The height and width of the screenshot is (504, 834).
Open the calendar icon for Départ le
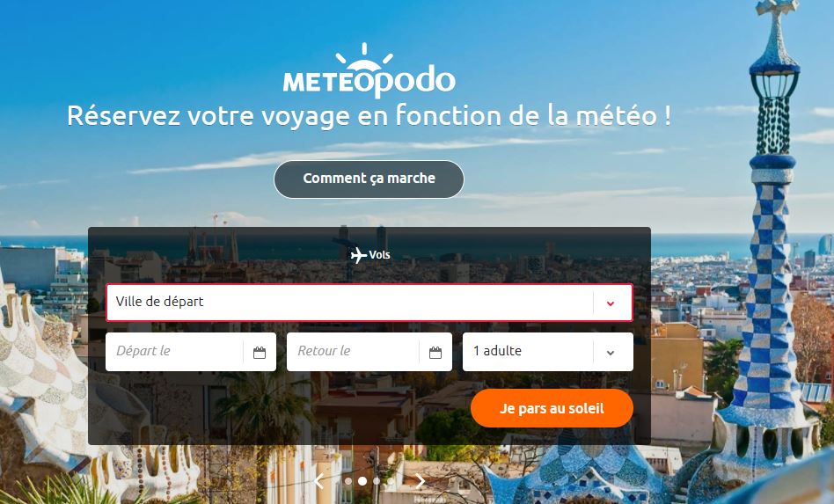[x=259, y=352]
